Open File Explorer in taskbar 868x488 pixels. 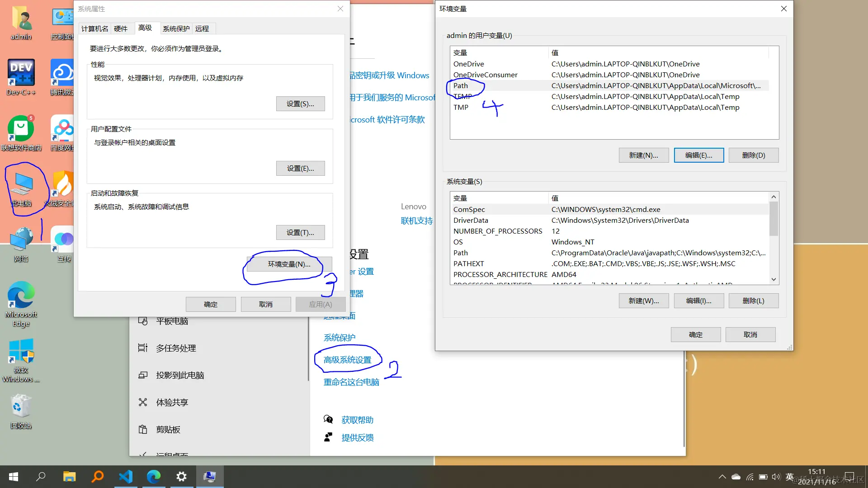(x=69, y=477)
